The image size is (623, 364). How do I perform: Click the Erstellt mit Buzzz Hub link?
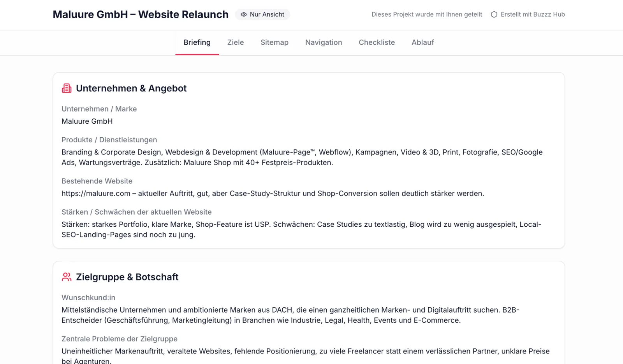[528, 14]
